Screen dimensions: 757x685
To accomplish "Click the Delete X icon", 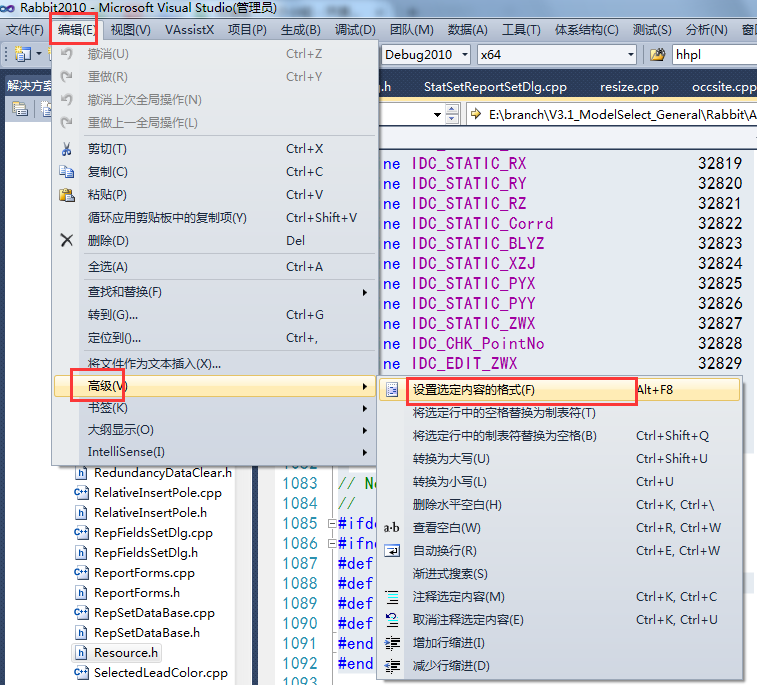I will click(67, 240).
